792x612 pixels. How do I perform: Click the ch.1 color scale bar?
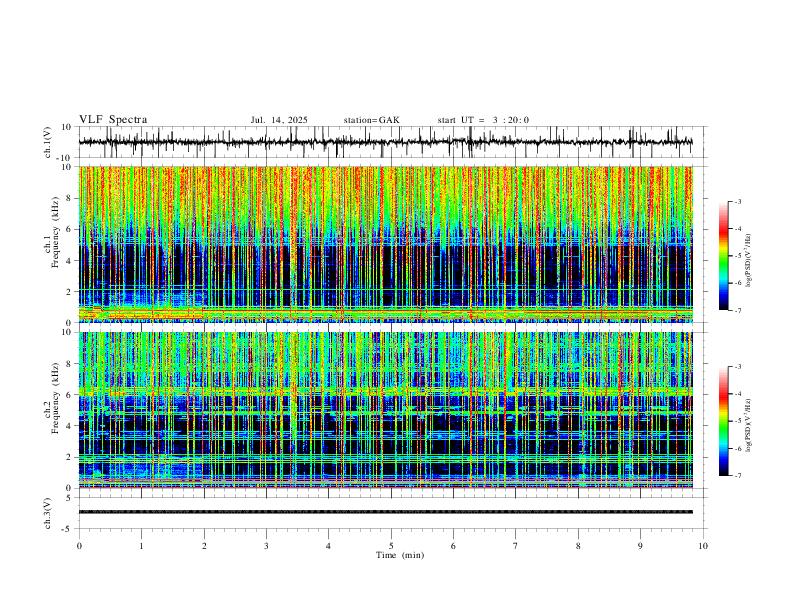coord(724,256)
